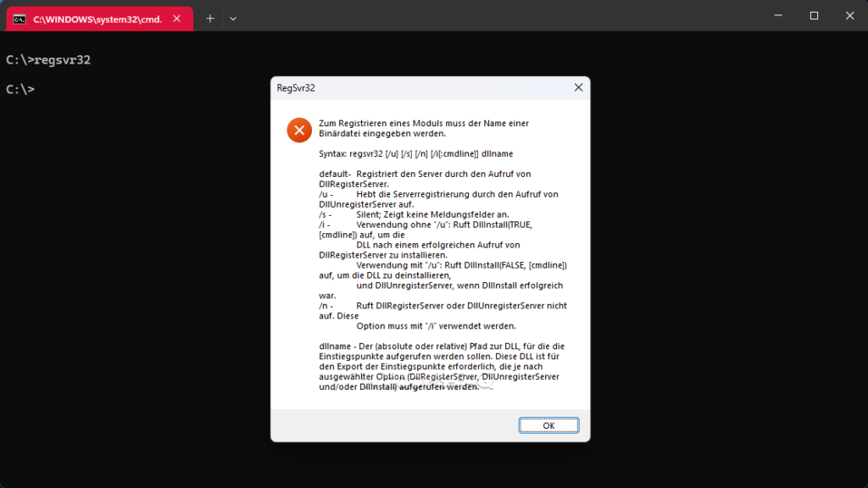
Task: Click OK in the RegSvr32 dialog
Action: (x=548, y=425)
